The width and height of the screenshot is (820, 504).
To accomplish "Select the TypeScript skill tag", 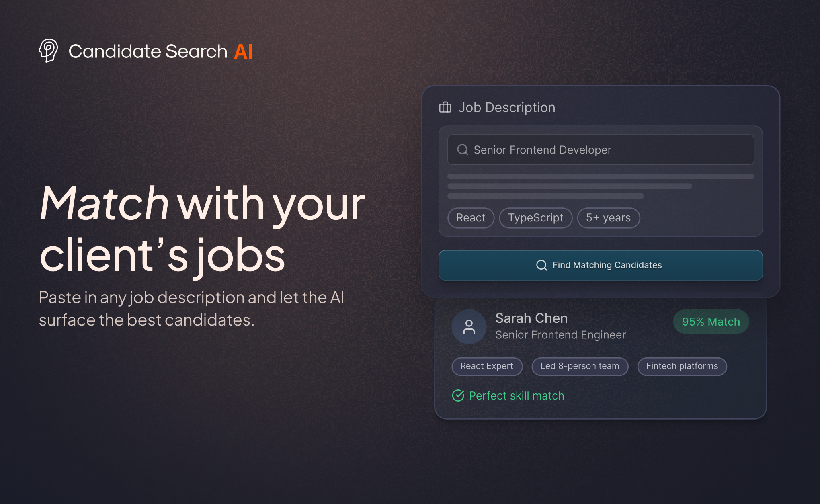I will (535, 218).
